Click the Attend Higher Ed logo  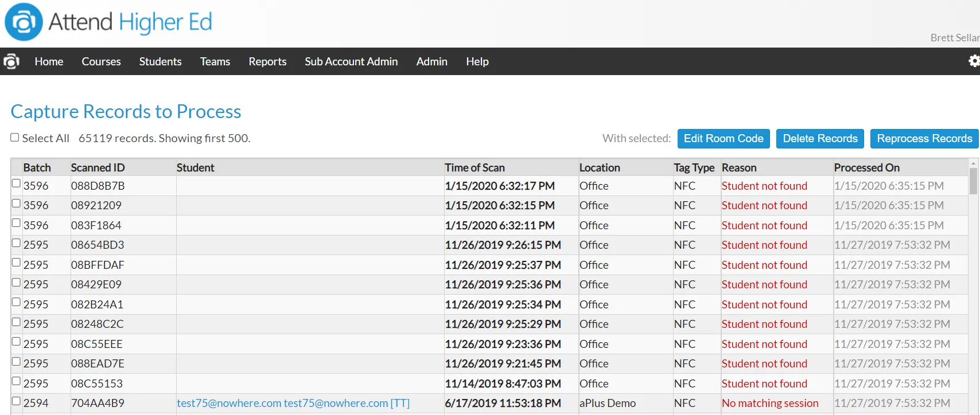108,22
